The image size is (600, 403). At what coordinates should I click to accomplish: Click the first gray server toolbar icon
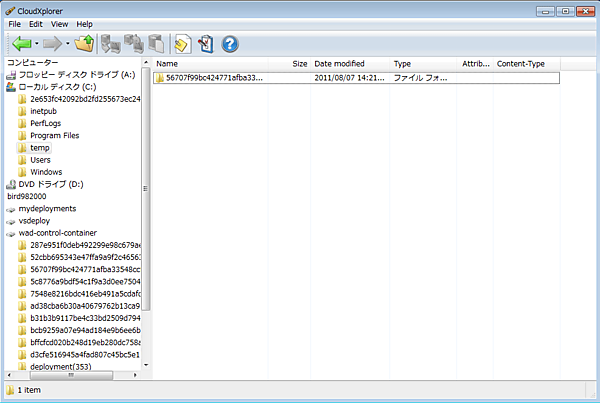pyautogui.click(x=111, y=44)
